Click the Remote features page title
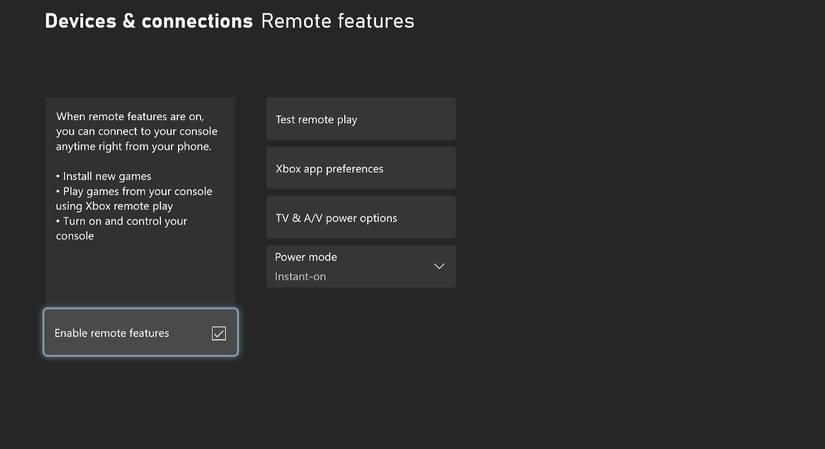This screenshot has height=449, width=825. click(337, 21)
